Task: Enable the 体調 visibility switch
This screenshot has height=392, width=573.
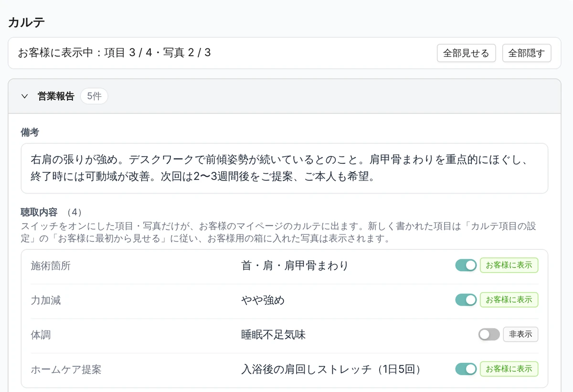Action: tap(489, 335)
